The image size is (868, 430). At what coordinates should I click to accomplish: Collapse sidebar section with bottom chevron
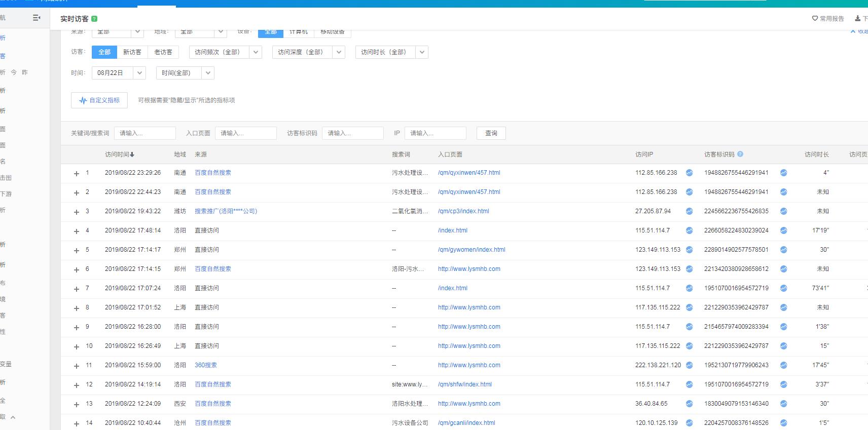pos(13,417)
